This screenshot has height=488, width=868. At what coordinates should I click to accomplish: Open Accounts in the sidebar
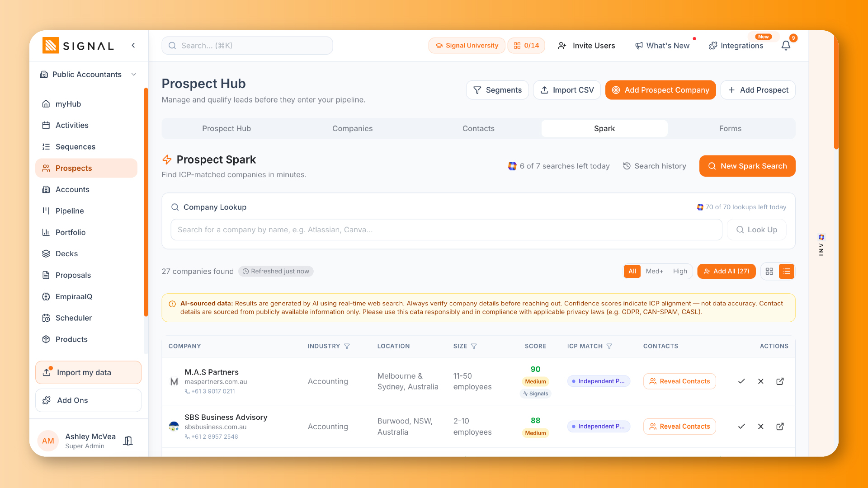(86, 189)
